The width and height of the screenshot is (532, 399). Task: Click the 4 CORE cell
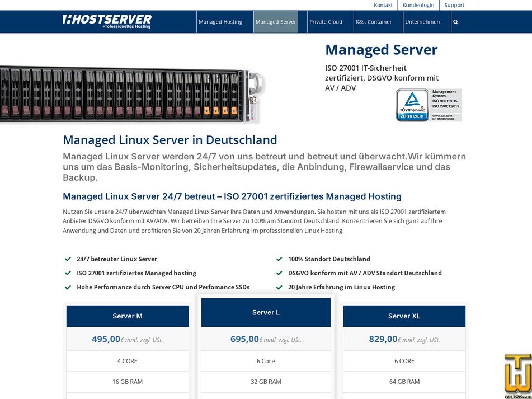pyautogui.click(x=128, y=361)
